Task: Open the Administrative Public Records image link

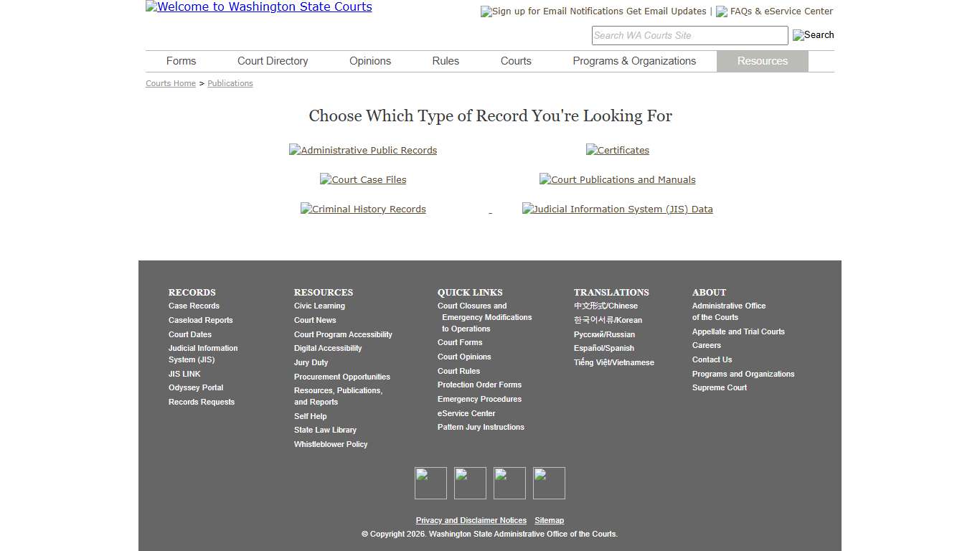Action: pos(363,150)
